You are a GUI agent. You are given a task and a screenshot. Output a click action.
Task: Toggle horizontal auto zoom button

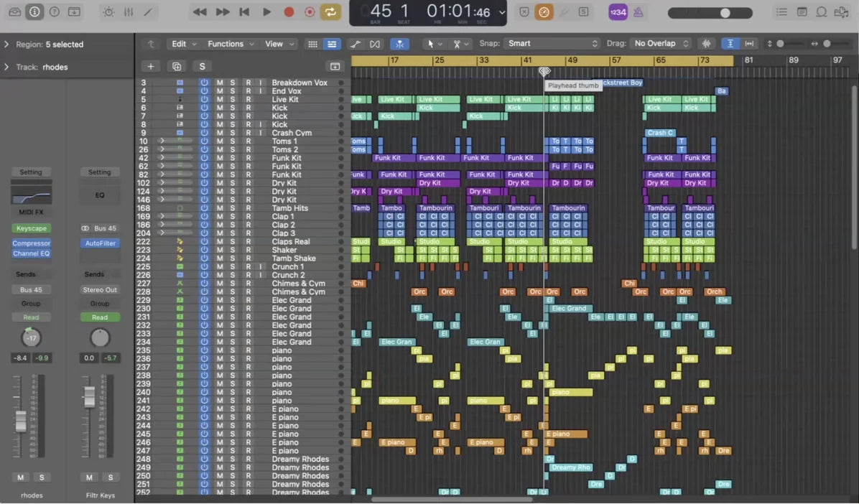(x=749, y=44)
